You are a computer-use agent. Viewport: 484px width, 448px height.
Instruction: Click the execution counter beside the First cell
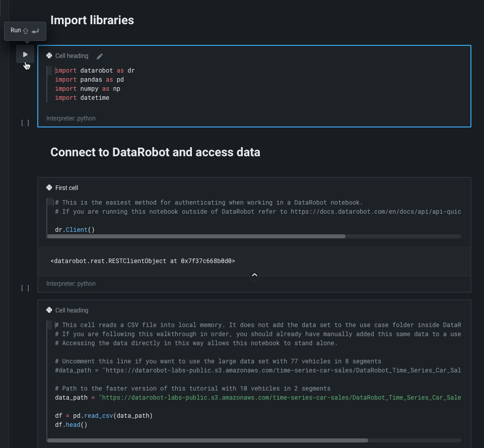(x=25, y=288)
